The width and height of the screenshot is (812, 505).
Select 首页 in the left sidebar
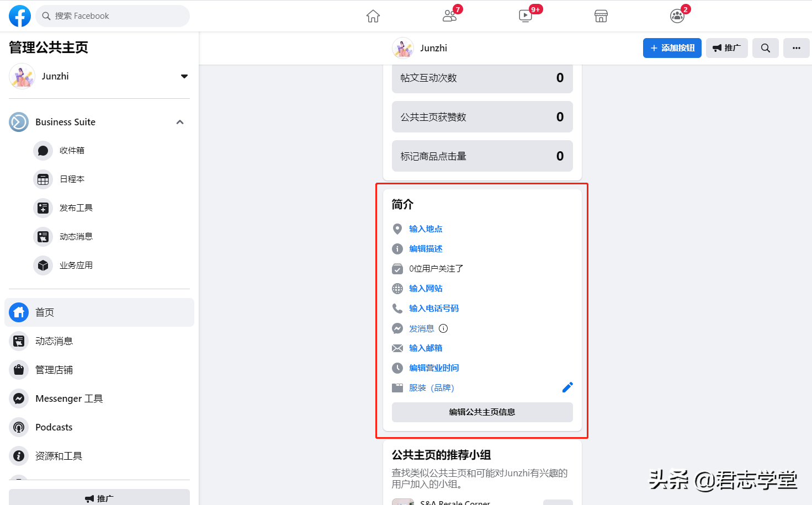(99, 312)
